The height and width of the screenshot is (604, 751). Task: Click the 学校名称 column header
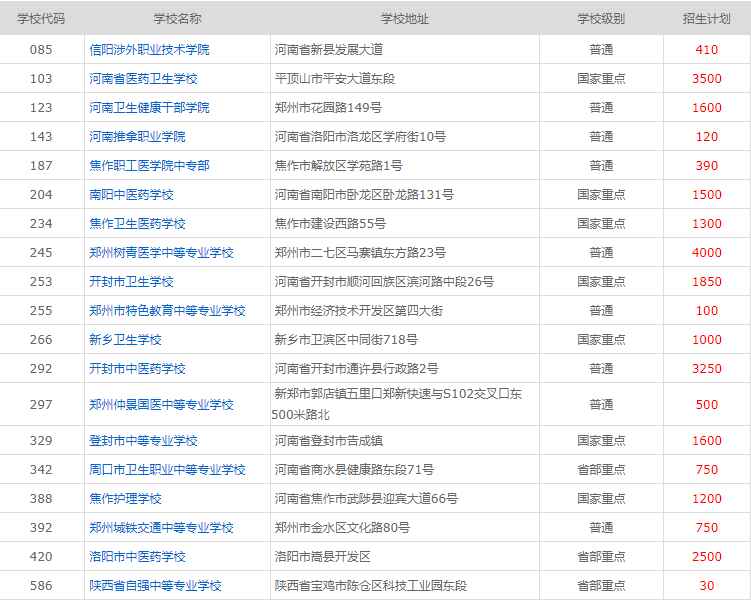pyautogui.click(x=177, y=19)
